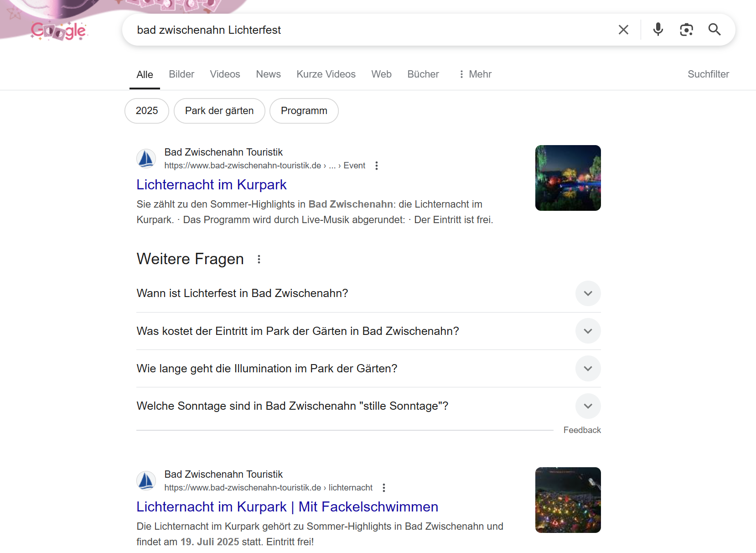Open 'Lichternacht im Kurpark | Mit Fackelschwimmen' link
The width and height of the screenshot is (756, 553).
(x=287, y=507)
